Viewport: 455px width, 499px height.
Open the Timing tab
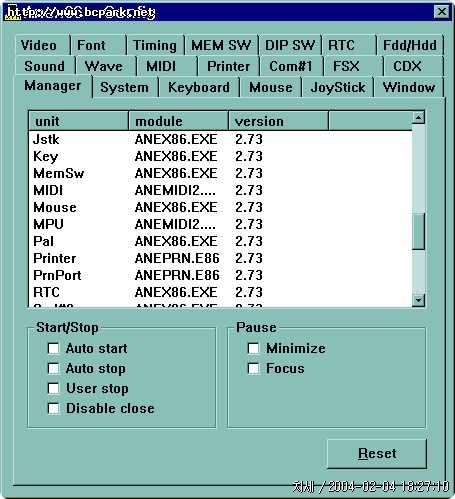(x=155, y=45)
